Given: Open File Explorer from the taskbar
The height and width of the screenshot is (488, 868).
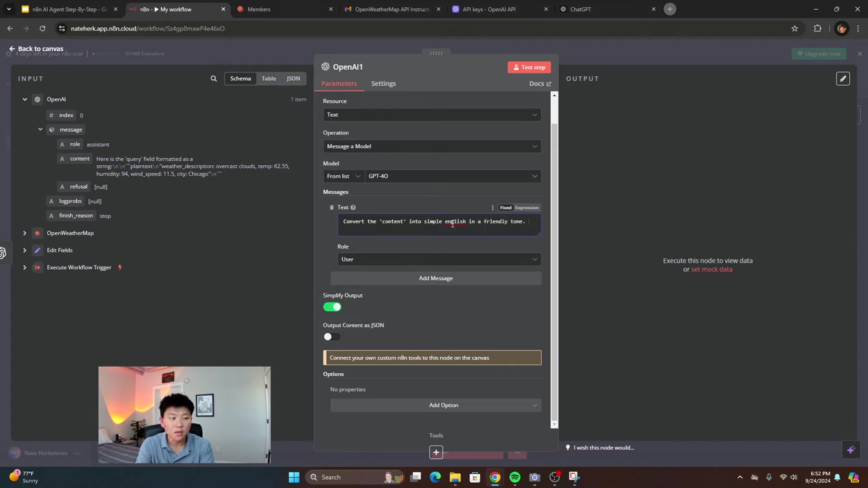Looking at the screenshot, I should (455, 478).
